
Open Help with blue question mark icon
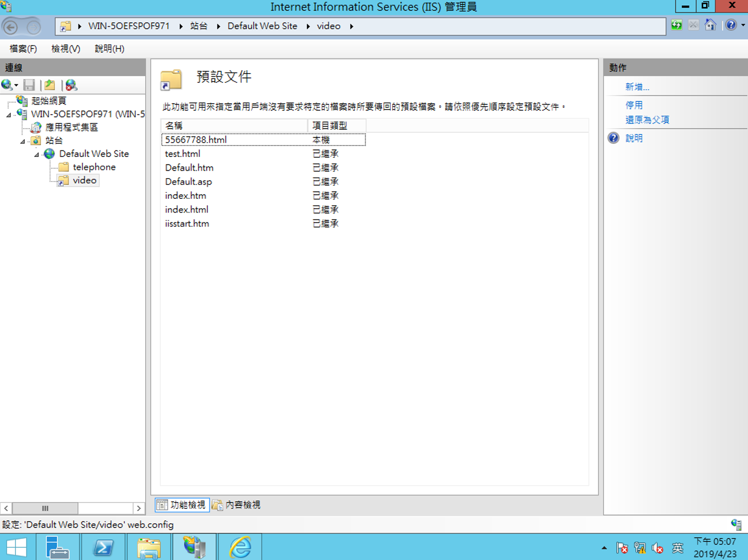click(x=730, y=25)
